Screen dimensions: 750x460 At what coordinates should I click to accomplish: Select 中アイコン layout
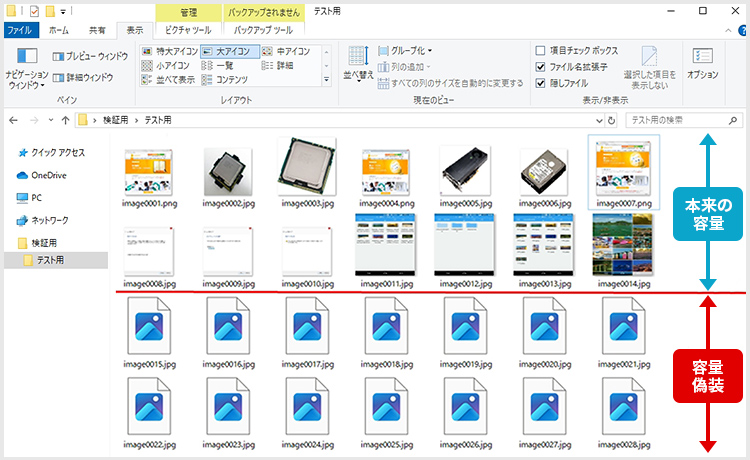286,51
